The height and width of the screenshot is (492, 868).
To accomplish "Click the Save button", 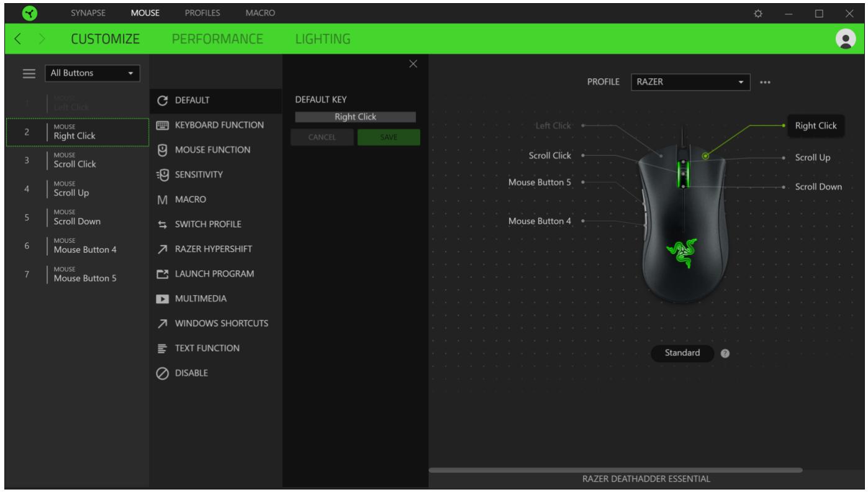I will point(389,137).
